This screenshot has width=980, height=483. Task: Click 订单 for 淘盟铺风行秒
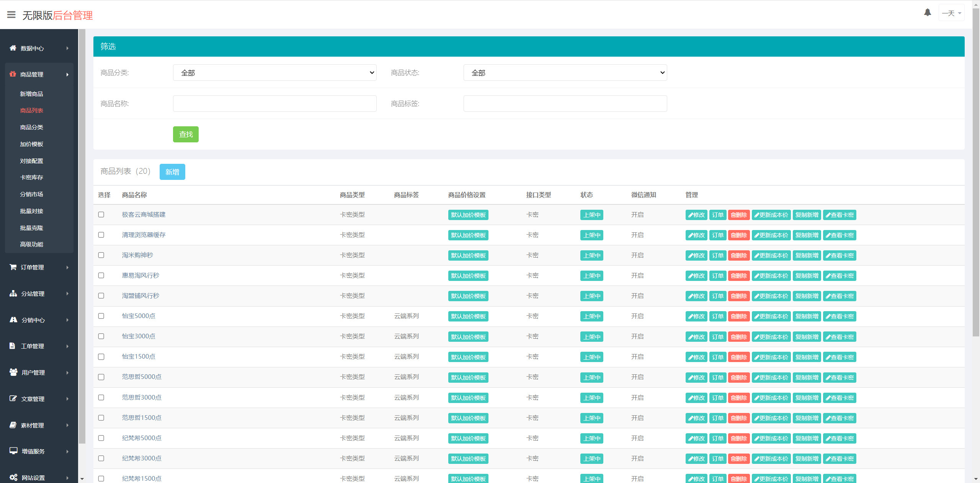coord(717,296)
